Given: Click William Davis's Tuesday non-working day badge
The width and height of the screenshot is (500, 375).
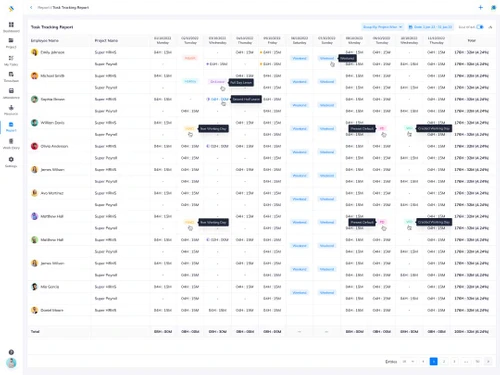Looking at the screenshot, I should 189,128.
